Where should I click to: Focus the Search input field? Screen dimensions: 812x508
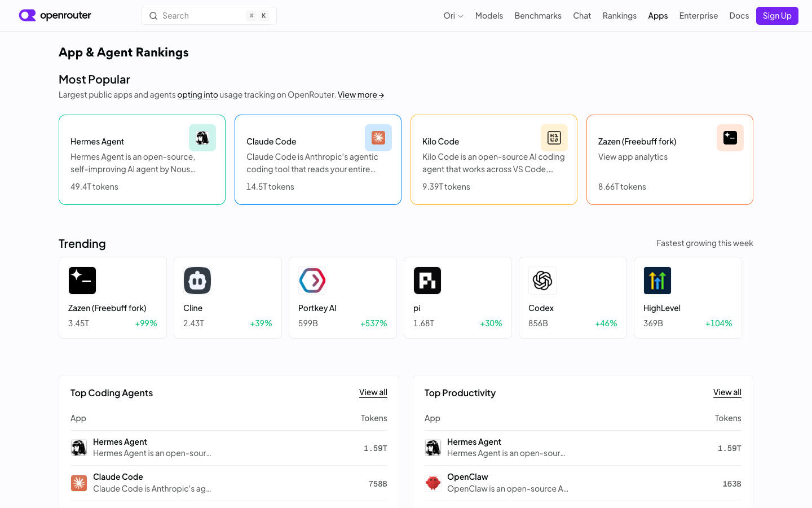tap(209, 16)
